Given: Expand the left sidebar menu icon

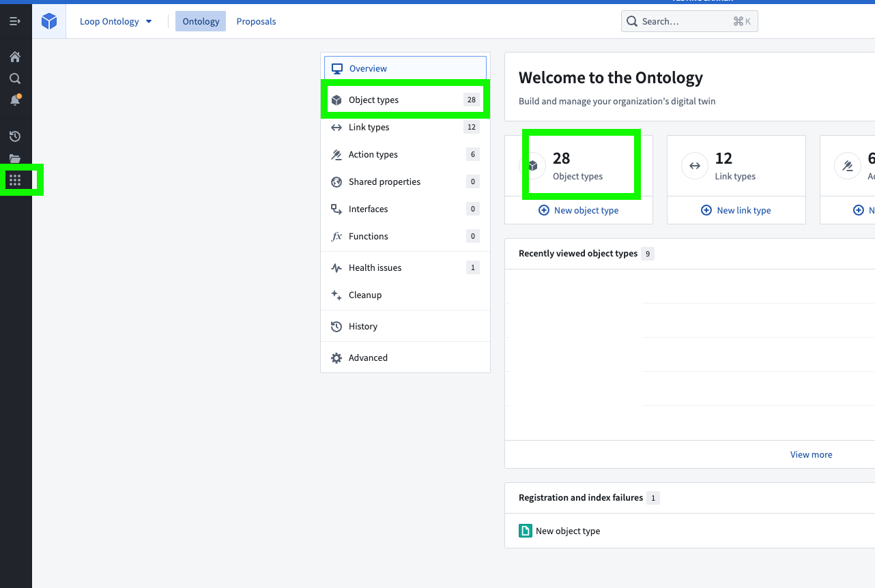Looking at the screenshot, I should point(15,21).
